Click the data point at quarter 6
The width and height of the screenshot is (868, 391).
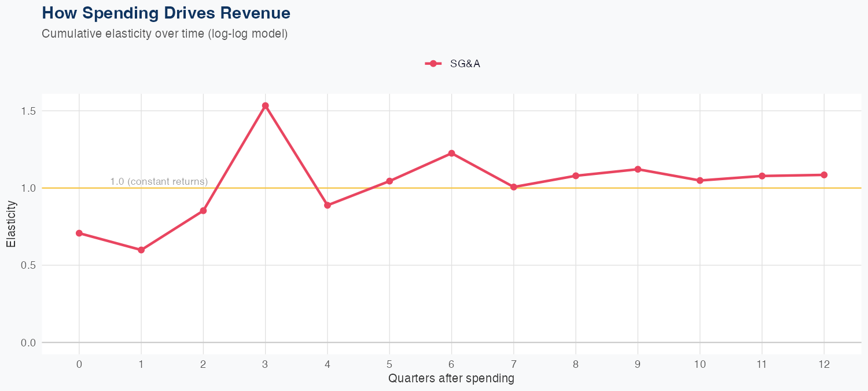click(451, 154)
